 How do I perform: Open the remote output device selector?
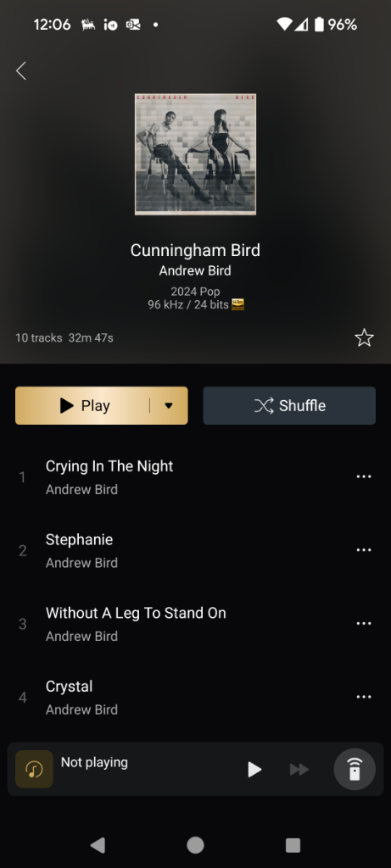tap(355, 769)
